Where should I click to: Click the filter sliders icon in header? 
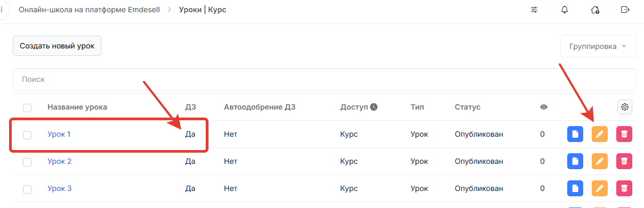pyautogui.click(x=534, y=10)
